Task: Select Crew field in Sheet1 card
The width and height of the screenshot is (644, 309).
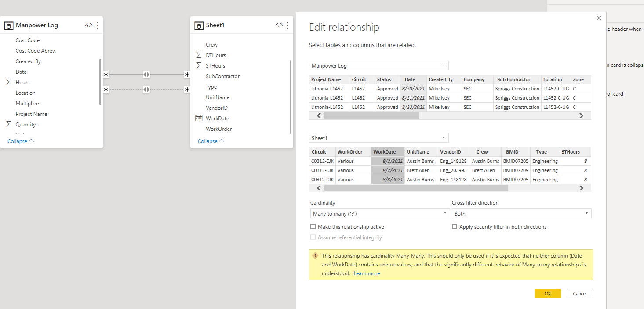Action: [211, 45]
